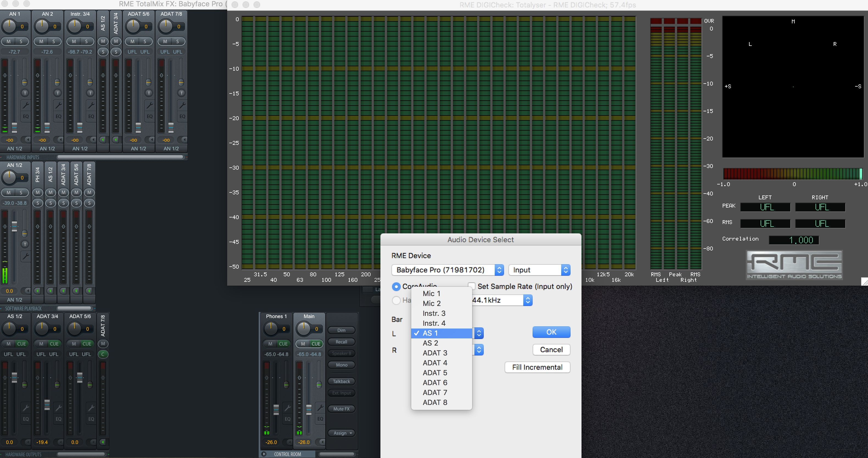Click trim T button on Instr. 3/4 channel
This screenshot has width=868, height=458.
coord(90,93)
